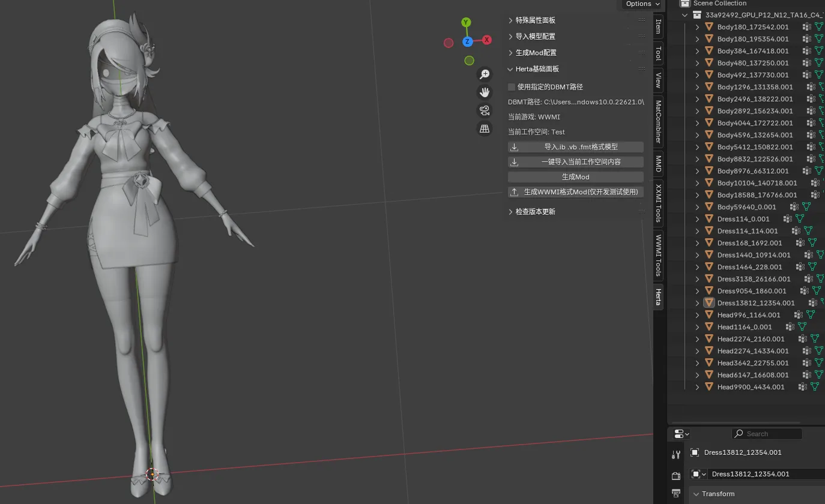
Task: Enable 使用指定的DBMT路径 checkbox
Action: tap(512, 87)
